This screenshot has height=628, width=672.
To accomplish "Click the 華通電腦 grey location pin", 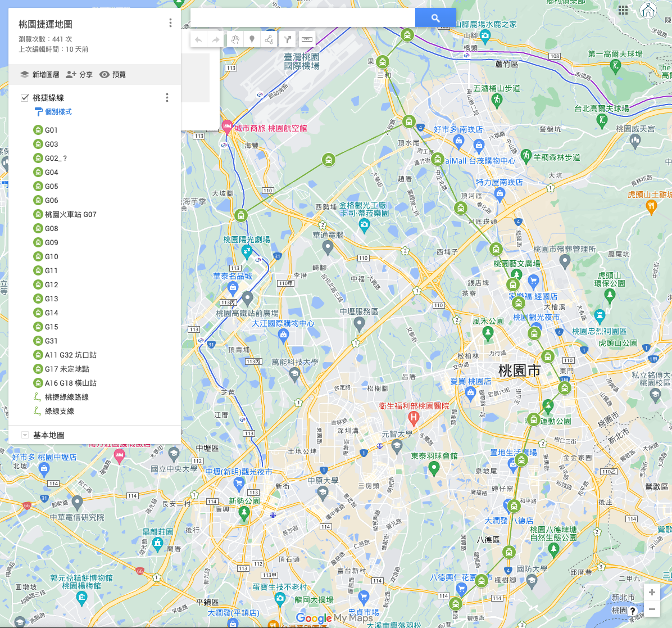I will 328,247.
